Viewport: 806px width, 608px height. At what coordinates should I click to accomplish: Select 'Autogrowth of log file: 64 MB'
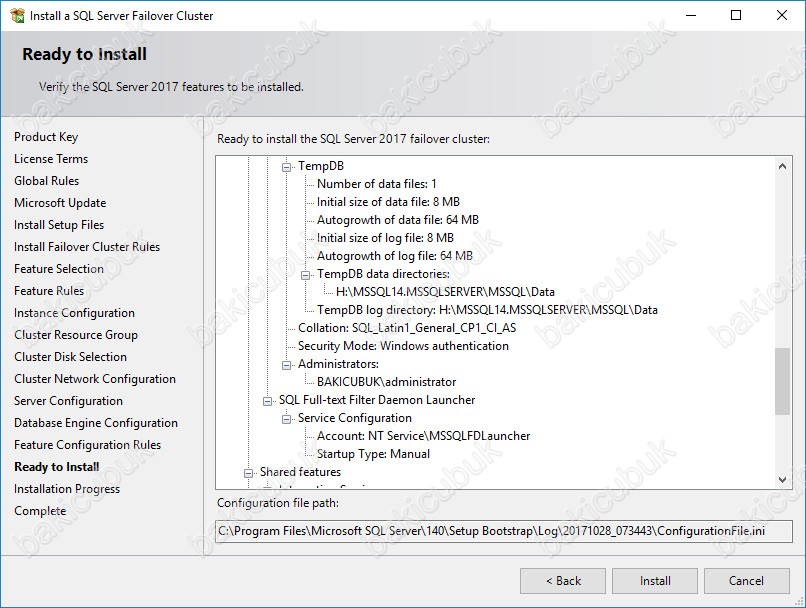click(395, 256)
